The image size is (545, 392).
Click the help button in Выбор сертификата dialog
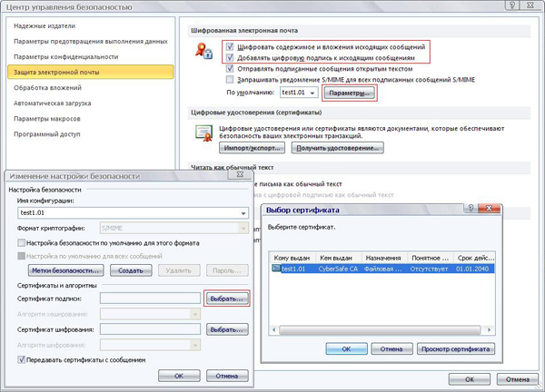coord(471,208)
